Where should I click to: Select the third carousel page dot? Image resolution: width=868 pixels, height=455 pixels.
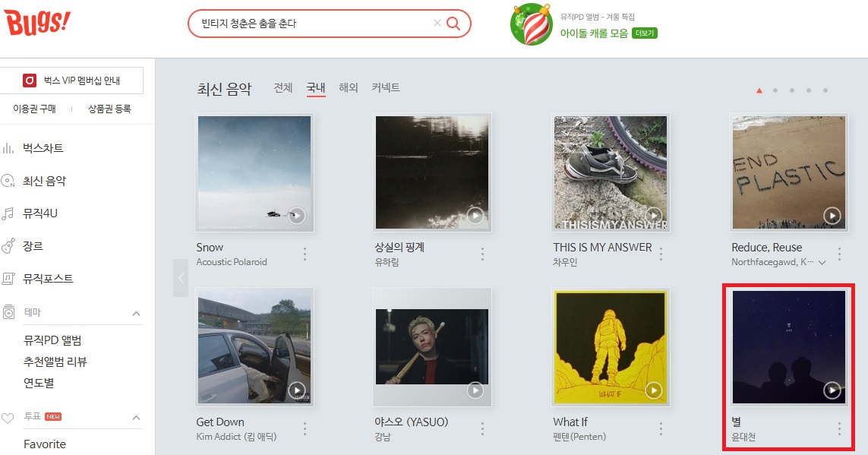click(x=792, y=90)
